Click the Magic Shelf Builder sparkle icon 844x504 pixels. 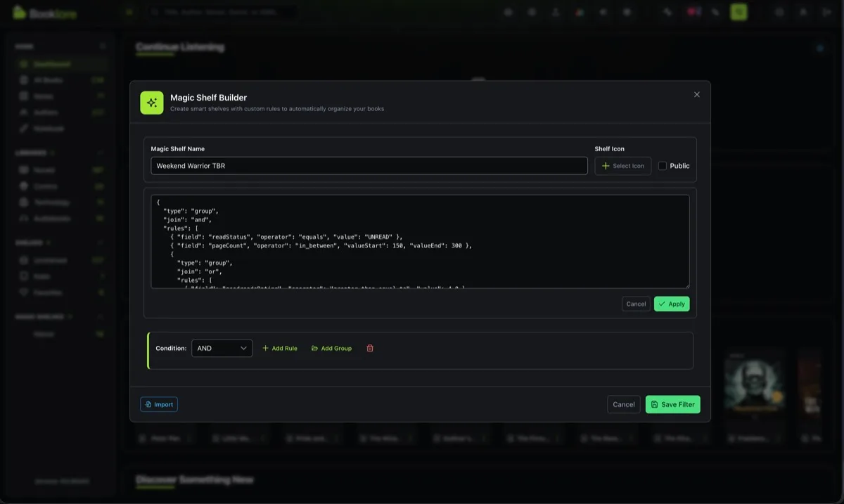[152, 103]
